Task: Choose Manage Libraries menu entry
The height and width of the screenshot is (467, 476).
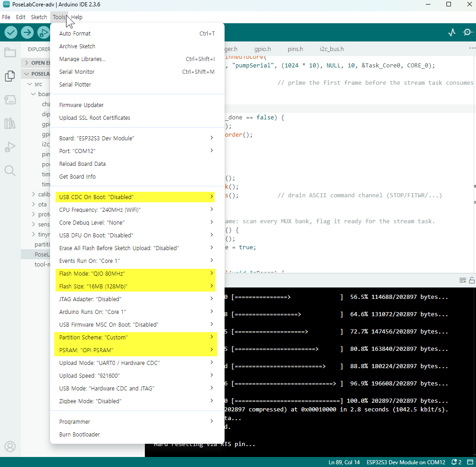Action: point(137,59)
